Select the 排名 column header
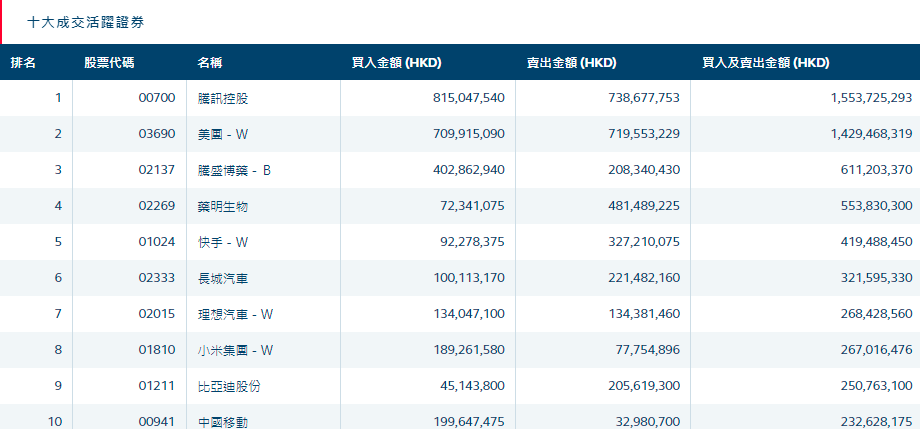This screenshot has height=429, width=920. point(23,63)
